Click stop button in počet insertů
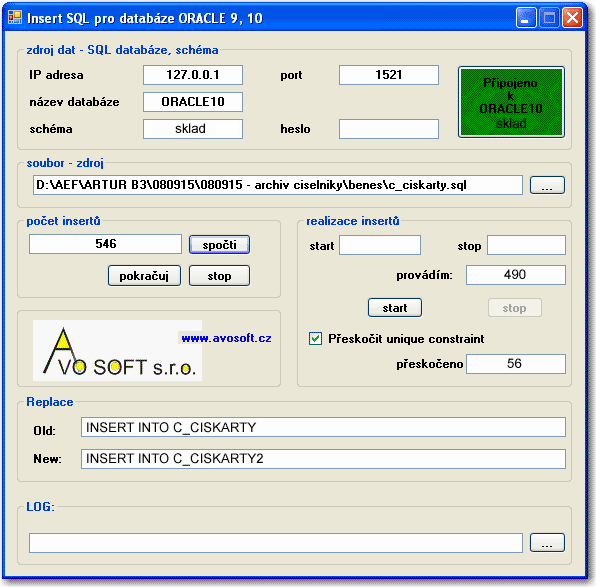Screen dimensions: 596x587 [219, 276]
